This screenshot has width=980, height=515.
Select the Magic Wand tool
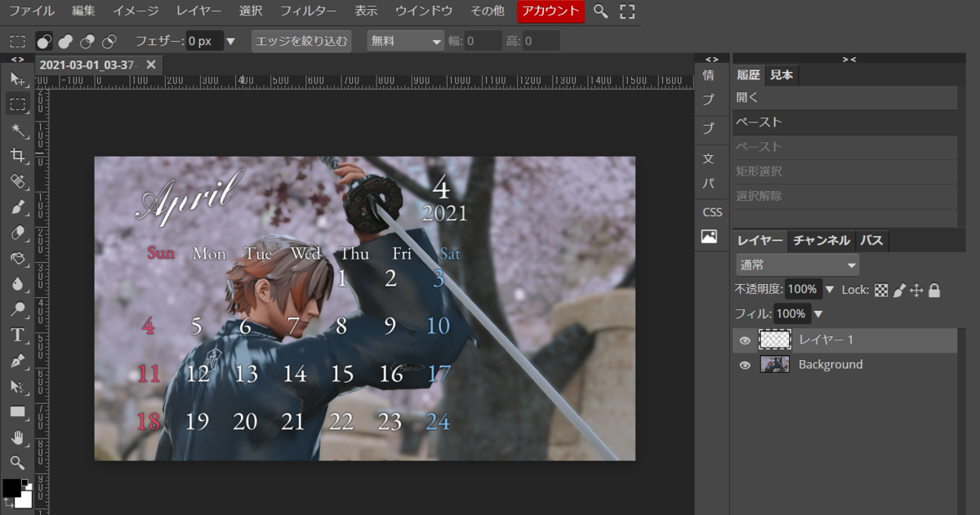pos(18,129)
